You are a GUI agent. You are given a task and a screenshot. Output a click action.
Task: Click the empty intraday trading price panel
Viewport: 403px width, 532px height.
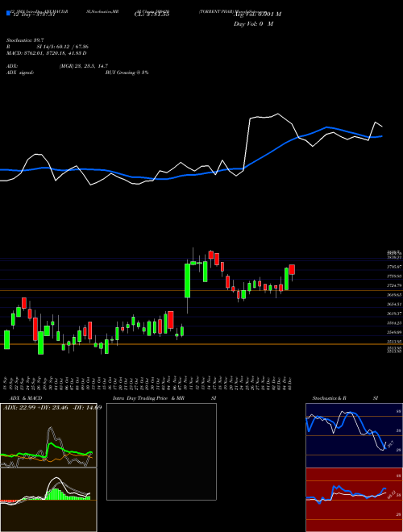point(161,451)
